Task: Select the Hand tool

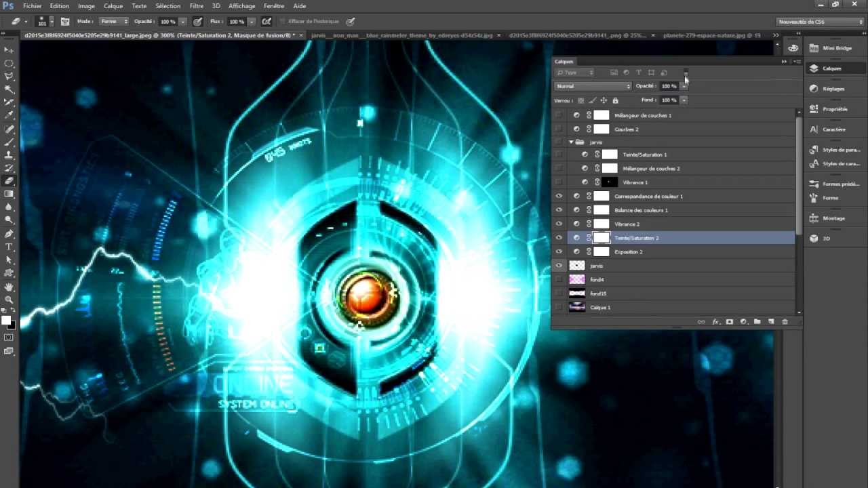Action: coord(9,286)
